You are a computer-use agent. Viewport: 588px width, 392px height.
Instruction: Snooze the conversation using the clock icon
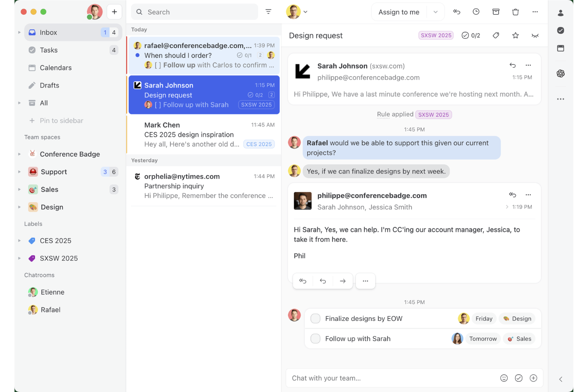click(476, 12)
